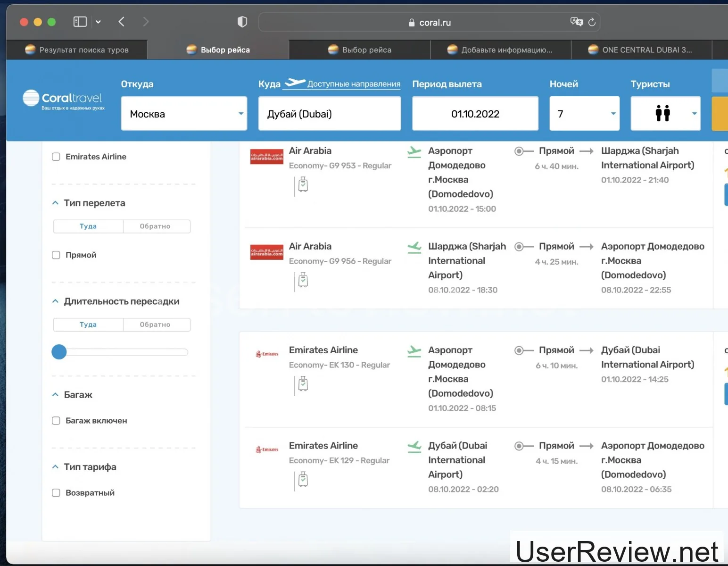Switch to the Результат поиска туров tab

pyautogui.click(x=77, y=50)
